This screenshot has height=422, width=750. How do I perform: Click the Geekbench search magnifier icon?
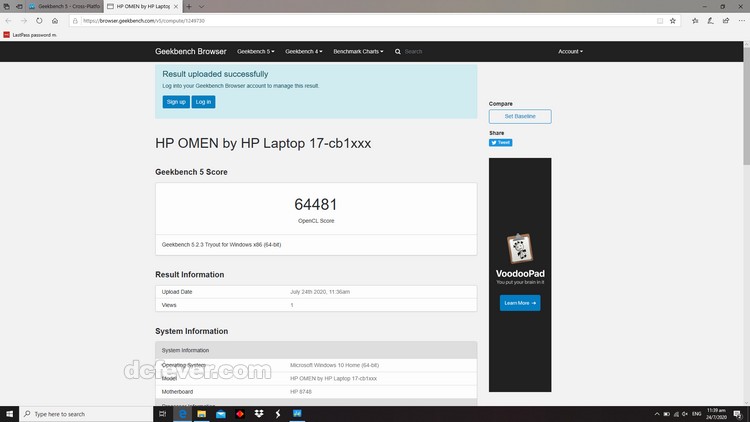click(x=397, y=52)
